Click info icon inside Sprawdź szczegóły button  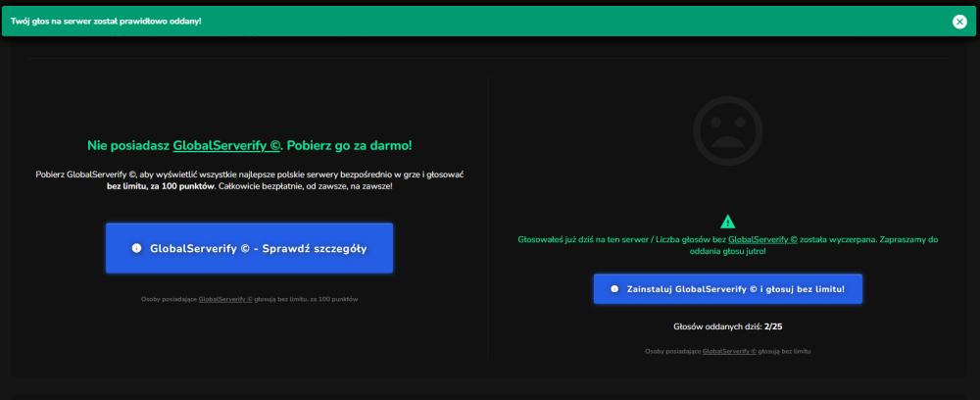[136, 248]
